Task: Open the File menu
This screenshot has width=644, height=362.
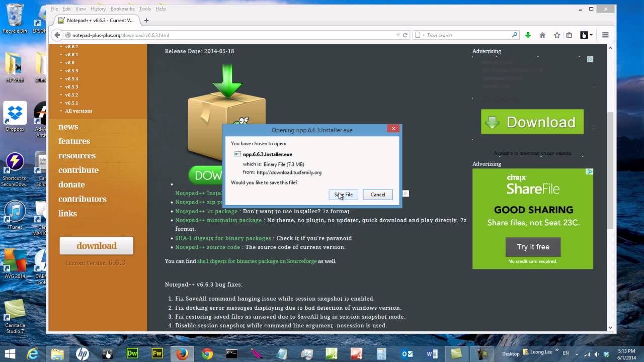Action: [54, 9]
